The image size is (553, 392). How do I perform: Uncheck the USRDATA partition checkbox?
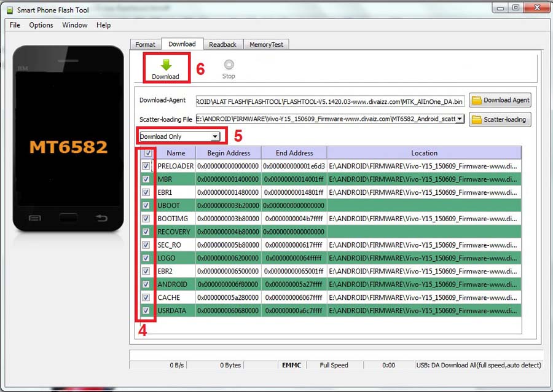pyautogui.click(x=146, y=310)
